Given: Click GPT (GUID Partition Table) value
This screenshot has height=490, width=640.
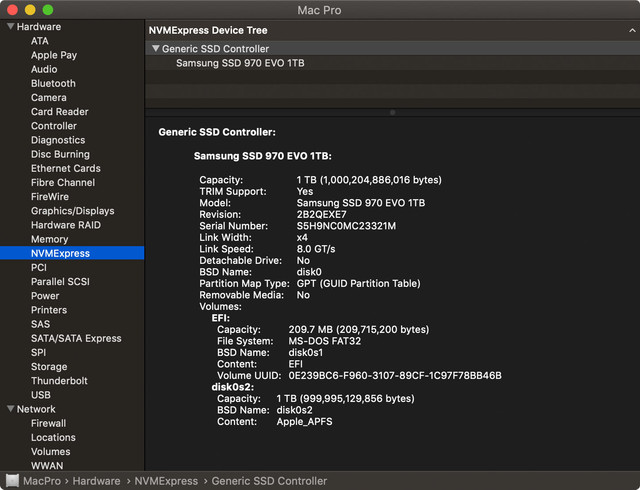Looking at the screenshot, I should 358,283.
